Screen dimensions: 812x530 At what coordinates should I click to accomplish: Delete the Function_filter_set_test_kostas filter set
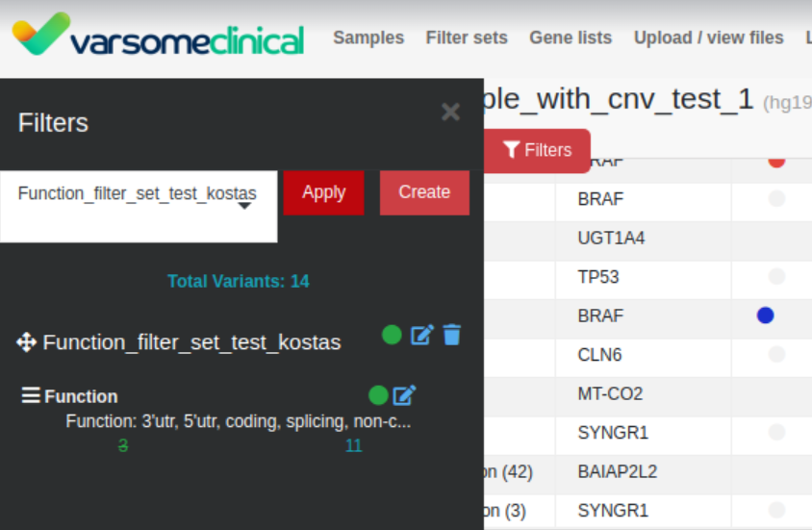(x=452, y=335)
